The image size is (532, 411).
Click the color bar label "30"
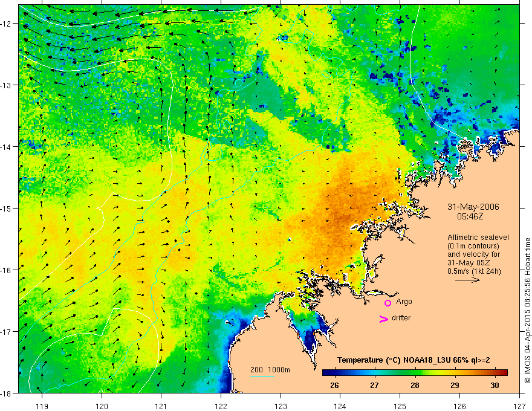(x=495, y=385)
